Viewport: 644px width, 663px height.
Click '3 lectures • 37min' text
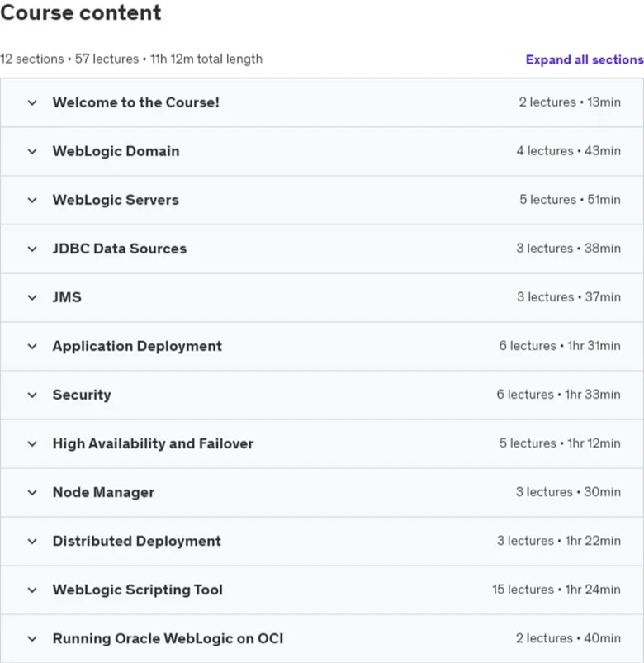(569, 297)
